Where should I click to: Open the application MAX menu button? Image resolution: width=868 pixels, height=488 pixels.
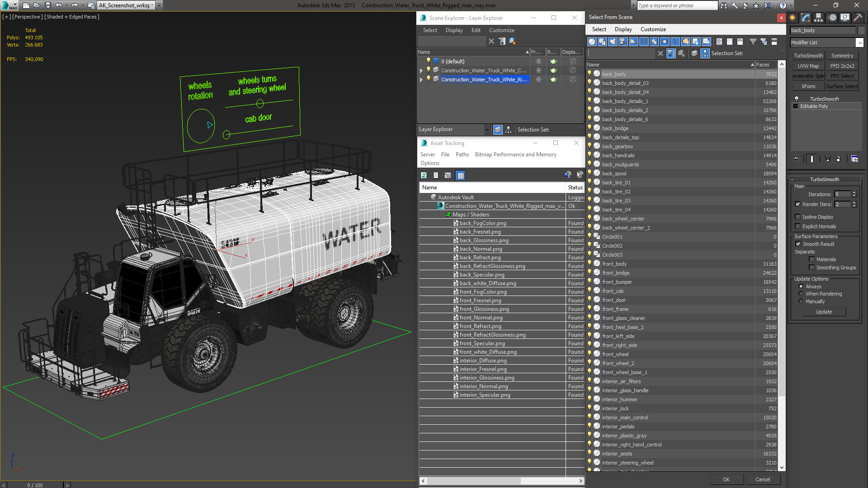pyautogui.click(x=9, y=5)
